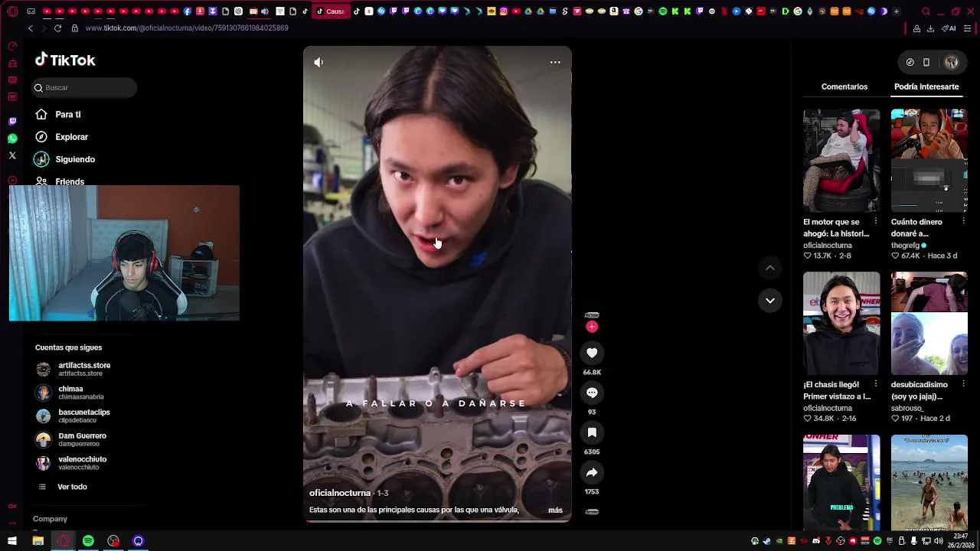Open '¡El chasis llegó!' video thumbnail
This screenshot has width=980, height=551.
[841, 323]
